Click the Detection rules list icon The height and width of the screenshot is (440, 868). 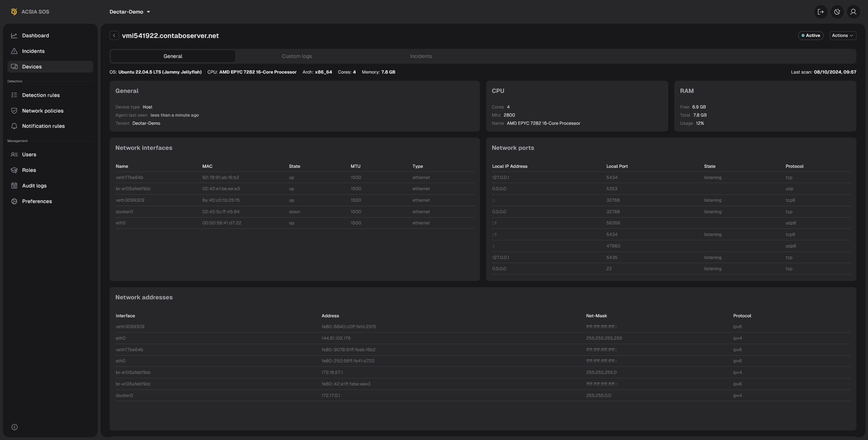14,95
